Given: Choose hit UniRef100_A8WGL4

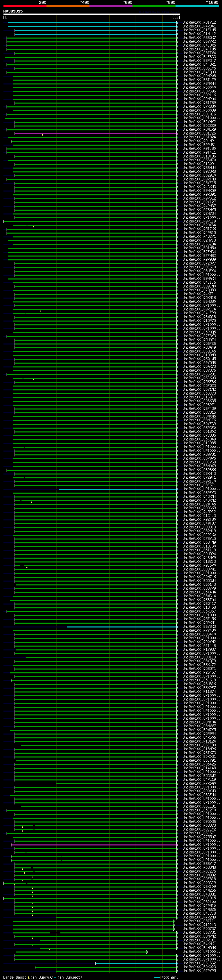Looking at the screenshot, I should pos(199,596).
